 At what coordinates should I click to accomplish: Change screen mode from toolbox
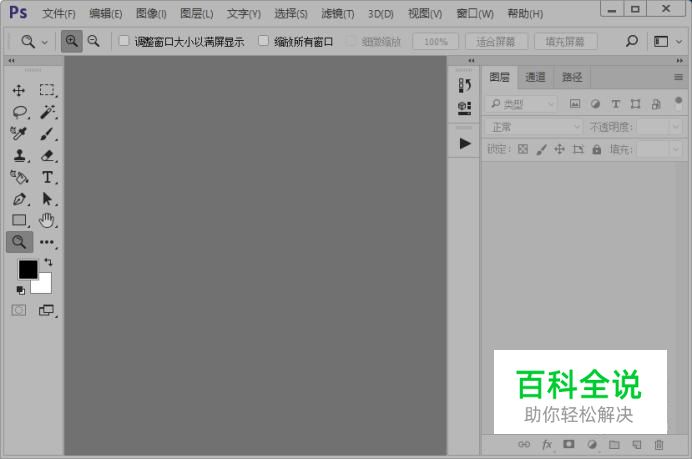[46, 310]
